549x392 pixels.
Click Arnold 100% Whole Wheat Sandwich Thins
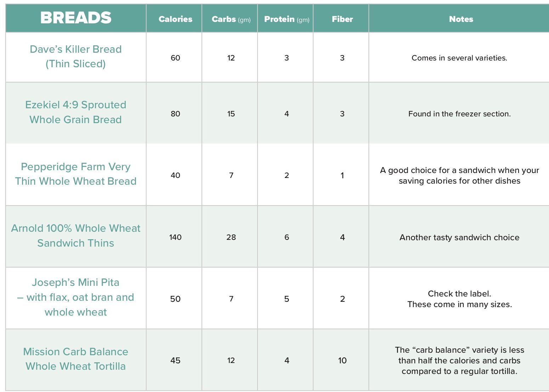(76, 236)
